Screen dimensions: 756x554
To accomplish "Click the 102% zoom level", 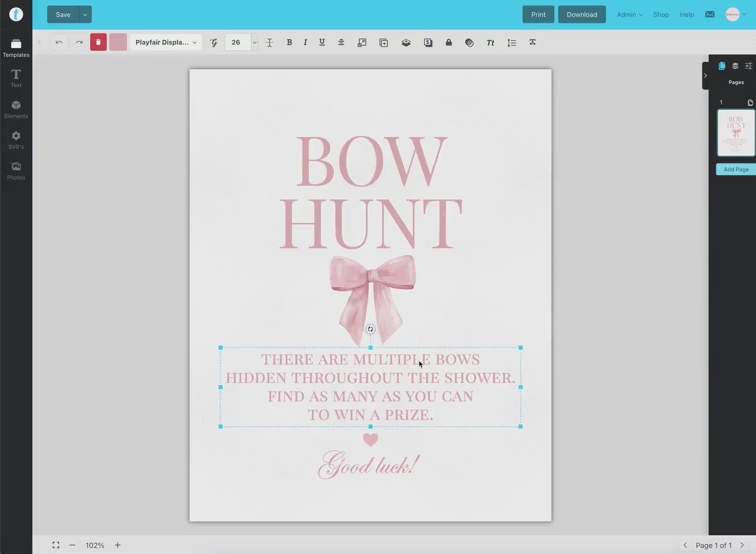I will point(95,545).
